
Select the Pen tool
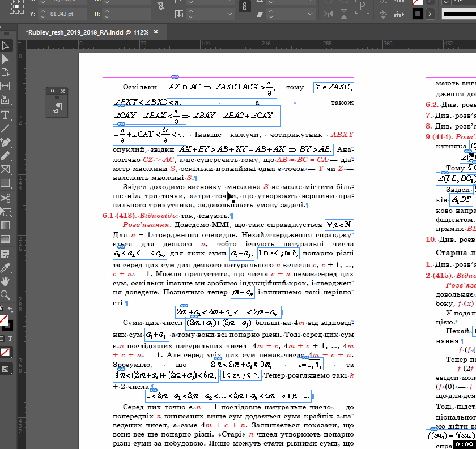[6, 142]
